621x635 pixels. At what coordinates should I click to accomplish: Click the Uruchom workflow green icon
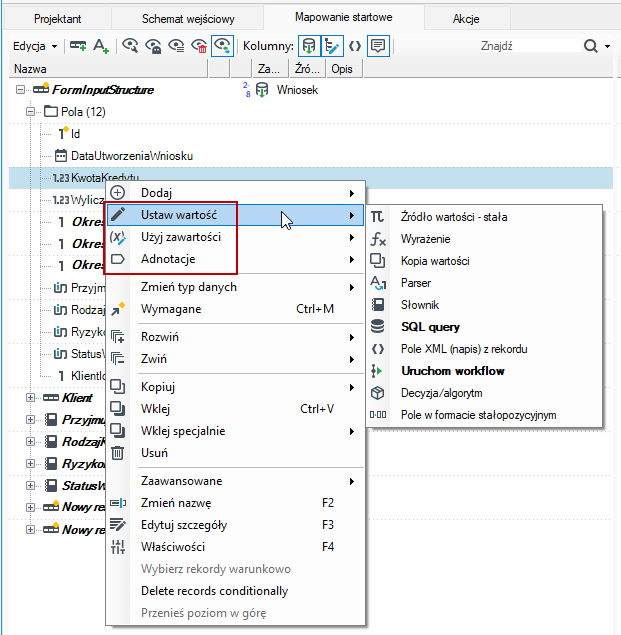[376, 371]
